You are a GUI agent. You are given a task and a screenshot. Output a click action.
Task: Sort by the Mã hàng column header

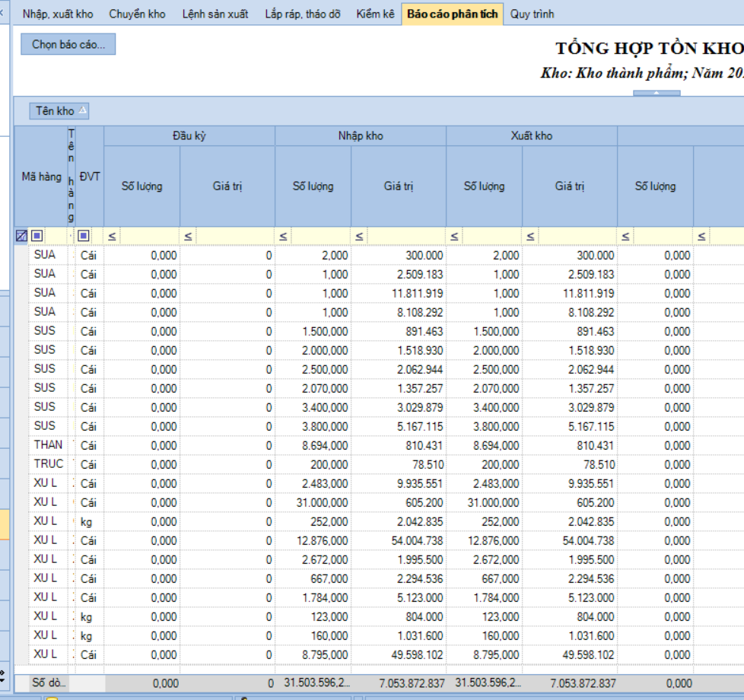pos(41,177)
